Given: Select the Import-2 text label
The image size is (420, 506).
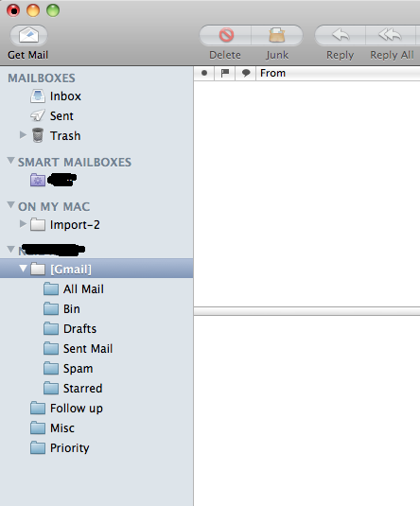Looking at the screenshot, I should coord(75,225).
